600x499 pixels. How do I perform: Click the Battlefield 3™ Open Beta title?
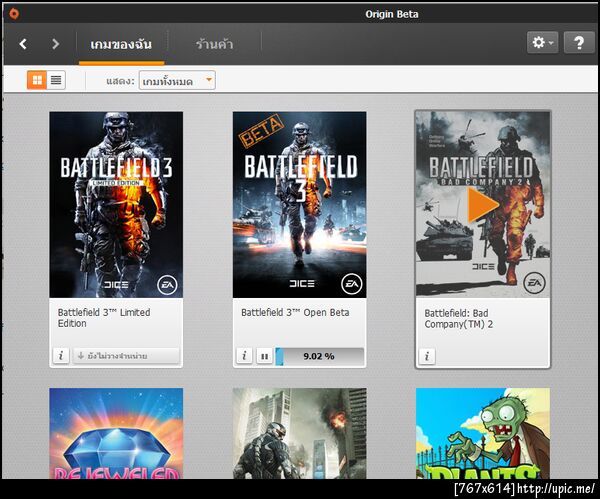[x=295, y=313]
